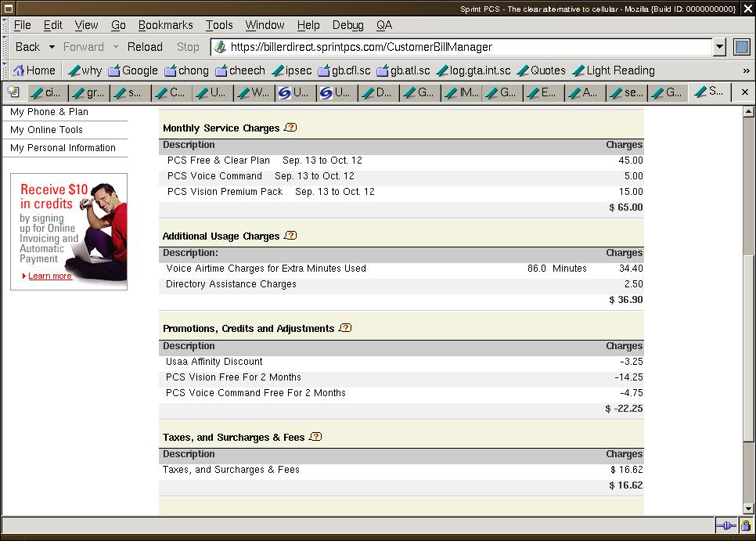Screen dimensions: 756x541
Task: Switch to the tab labeled D...
Action: click(x=379, y=92)
